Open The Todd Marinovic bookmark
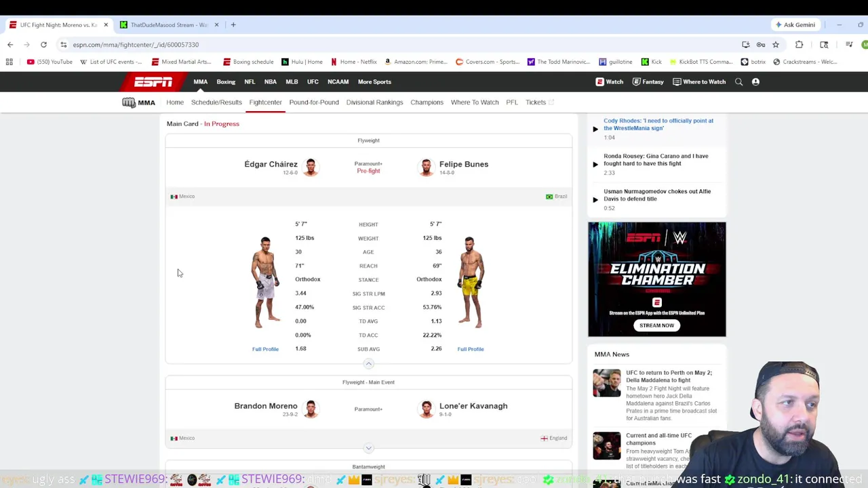868x488 pixels. (x=558, y=62)
